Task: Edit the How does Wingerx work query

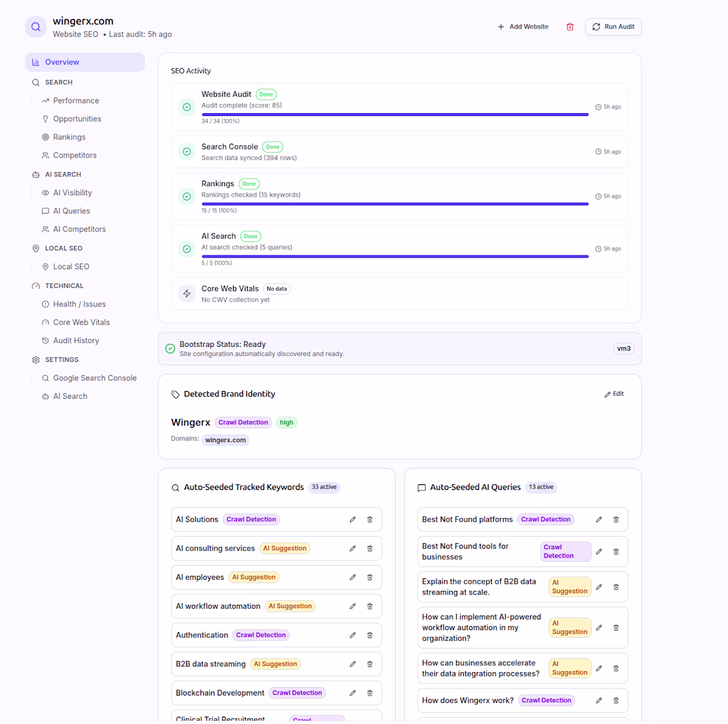Action: (x=599, y=700)
